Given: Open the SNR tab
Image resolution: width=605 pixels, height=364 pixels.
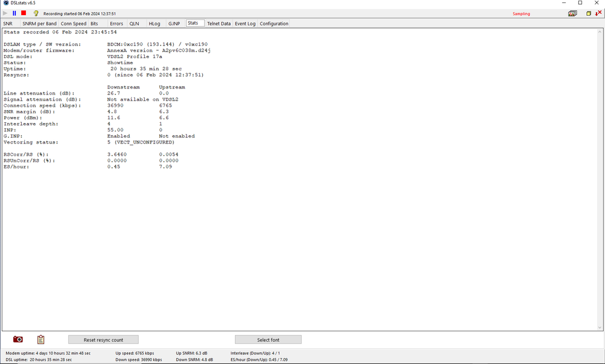Looking at the screenshot, I should 8,24.
